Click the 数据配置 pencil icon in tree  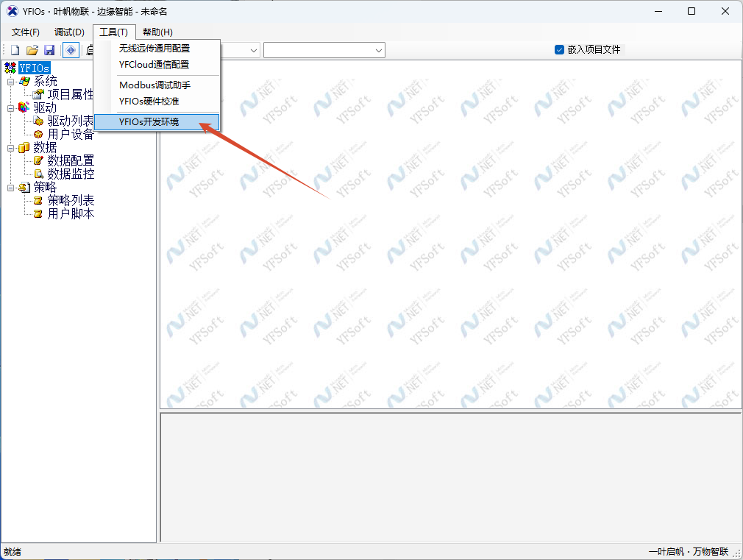coord(38,160)
